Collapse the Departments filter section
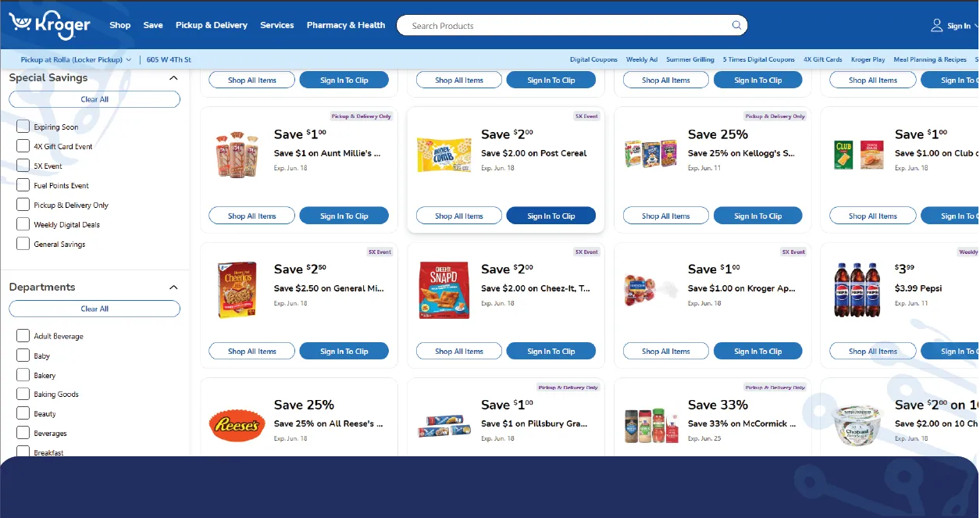980x518 pixels. (x=173, y=288)
